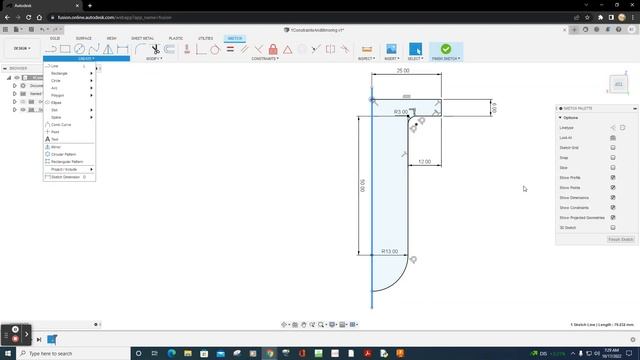The width and height of the screenshot is (640, 360).
Task: Click the R13.00 radius dimension
Action: 389,251
